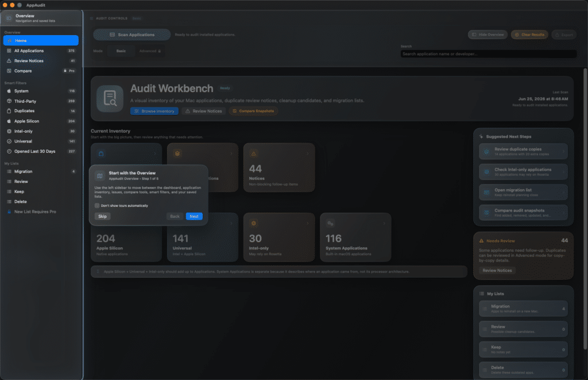The width and height of the screenshot is (588, 380).
Task: Click Browse Inventory button
Action: point(154,112)
